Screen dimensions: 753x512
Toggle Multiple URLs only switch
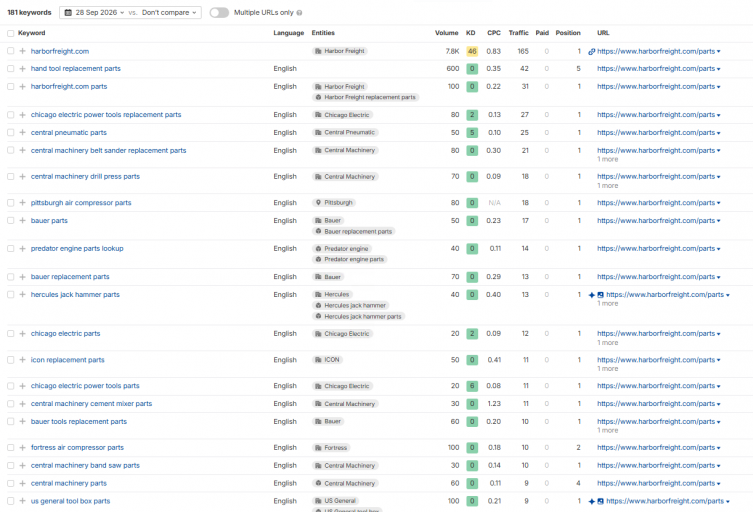point(219,12)
